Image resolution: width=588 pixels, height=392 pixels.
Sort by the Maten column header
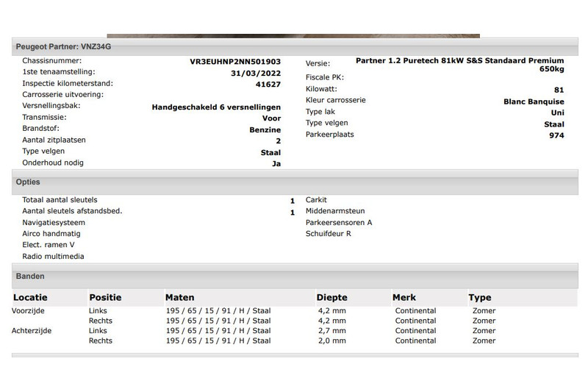click(x=180, y=298)
